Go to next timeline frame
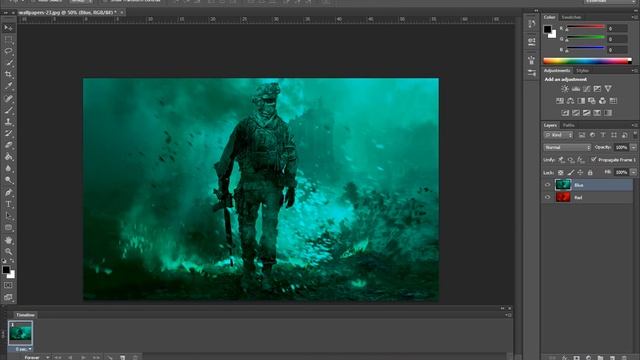This screenshot has height=360, width=640. (96, 358)
